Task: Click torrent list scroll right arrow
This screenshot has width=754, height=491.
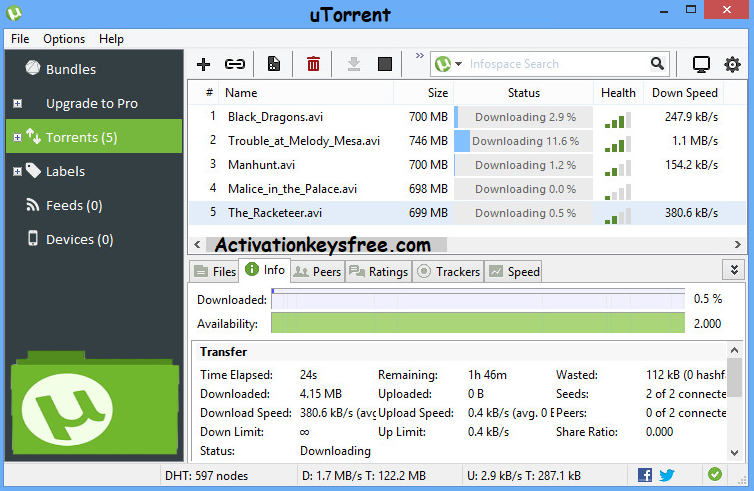Action: (738, 245)
